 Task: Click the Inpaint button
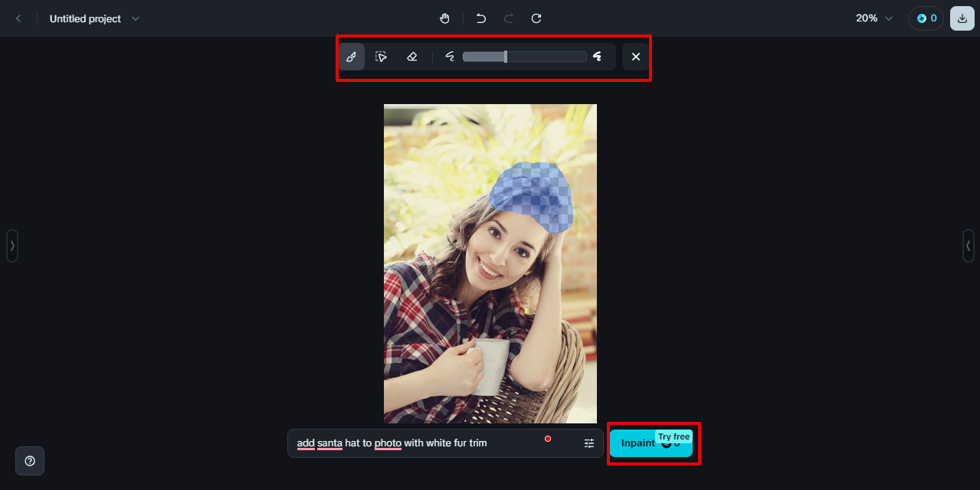click(x=651, y=443)
